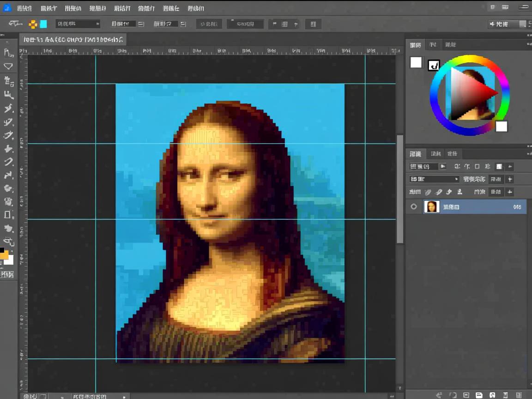Image resolution: width=532 pixels, height=399 pixels.
Task: Open the first dropdown in the options bar
Action: coord(78,24)
